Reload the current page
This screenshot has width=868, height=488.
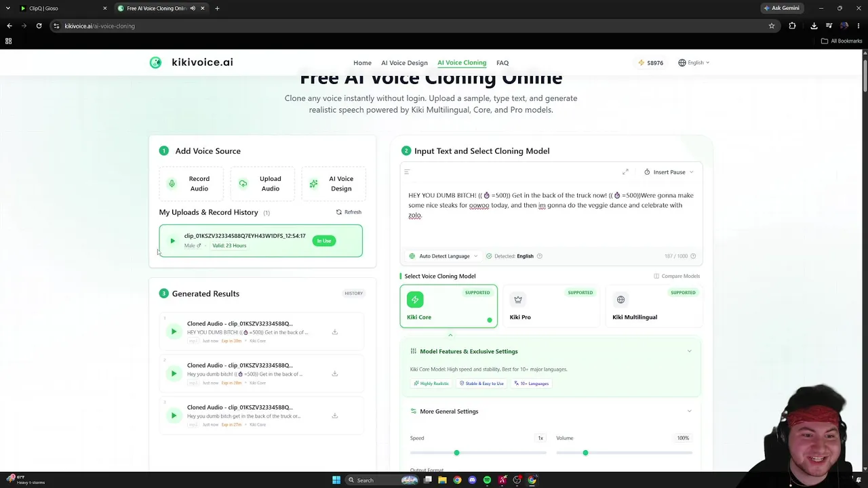coord(39,26)
